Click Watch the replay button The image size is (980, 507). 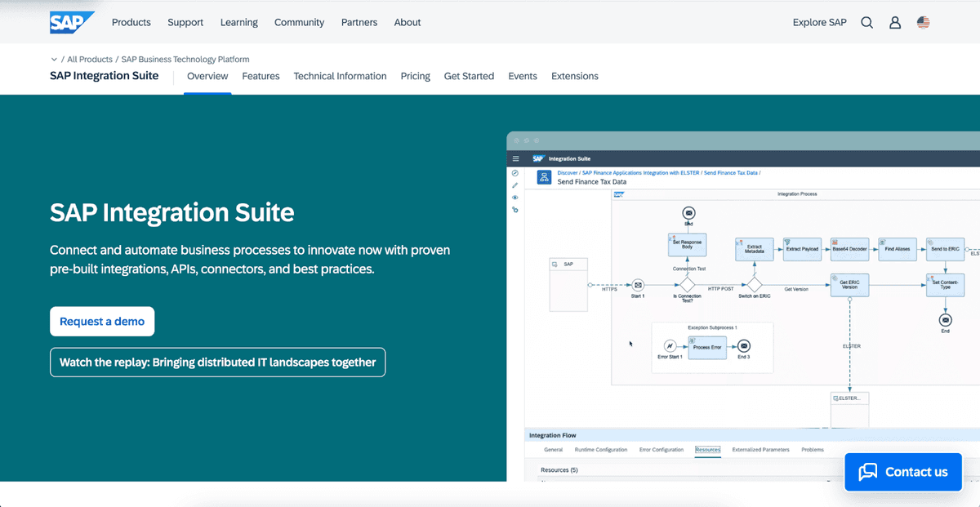(x=217, y=362)
